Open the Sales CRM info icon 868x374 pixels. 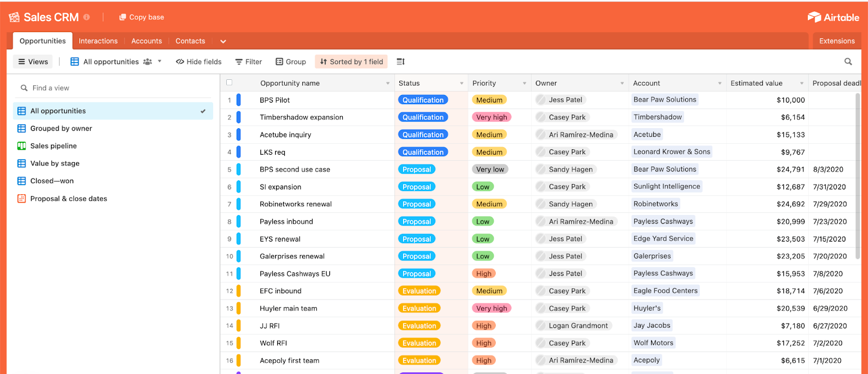(x=87, y=17)
